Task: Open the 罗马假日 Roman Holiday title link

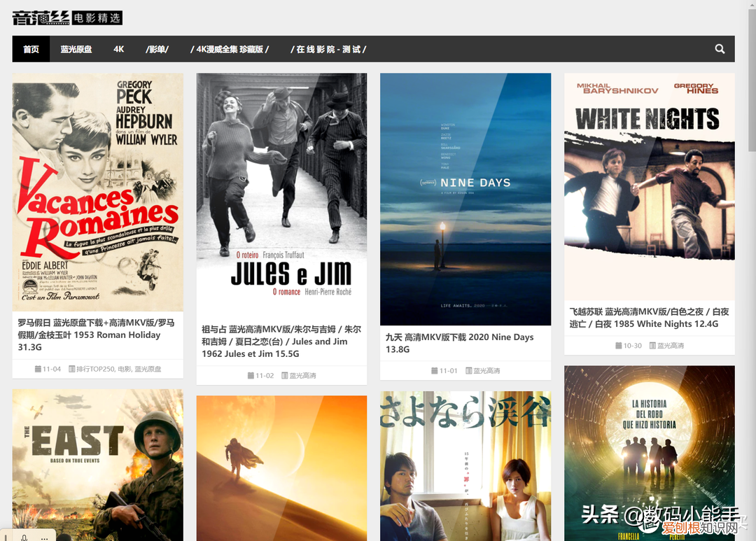Action: point(97,335)
